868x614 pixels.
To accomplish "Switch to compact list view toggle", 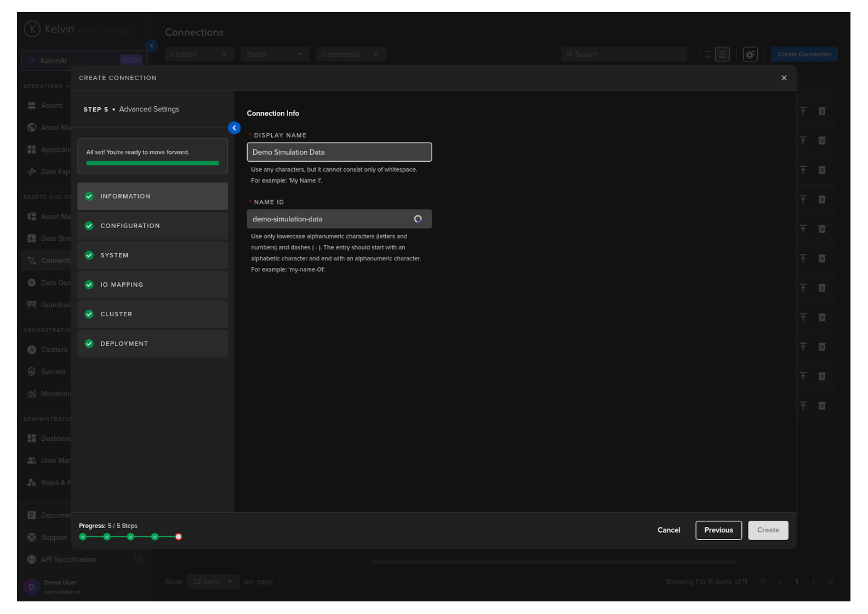I will coord(707,54).
